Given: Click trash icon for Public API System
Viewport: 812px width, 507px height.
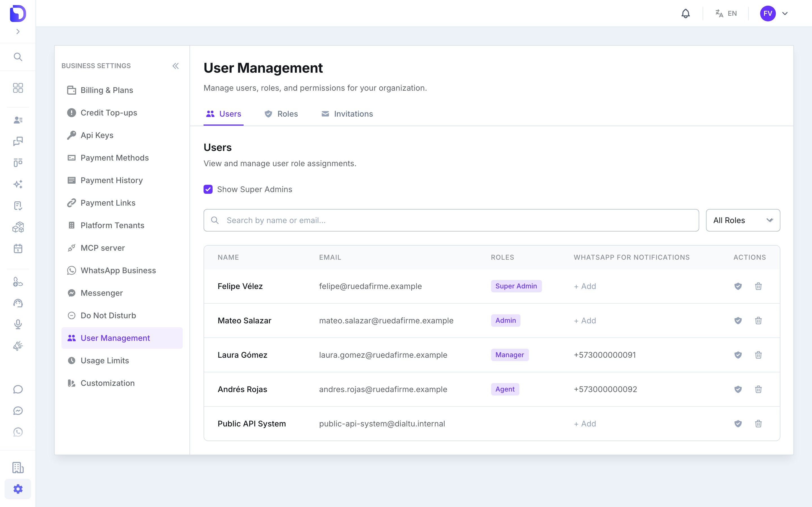Looking at the screenshot, I should 758,424.
